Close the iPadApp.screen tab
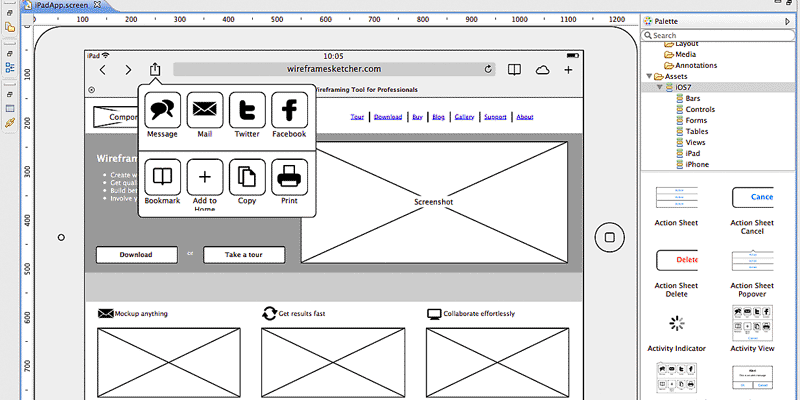 (x=97, y=4)
